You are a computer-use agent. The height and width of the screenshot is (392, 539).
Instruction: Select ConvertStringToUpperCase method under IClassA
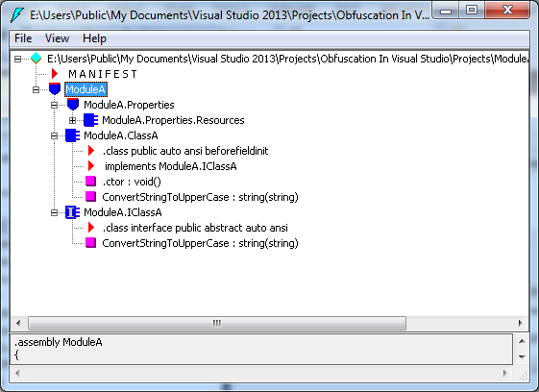coord(200,243)
